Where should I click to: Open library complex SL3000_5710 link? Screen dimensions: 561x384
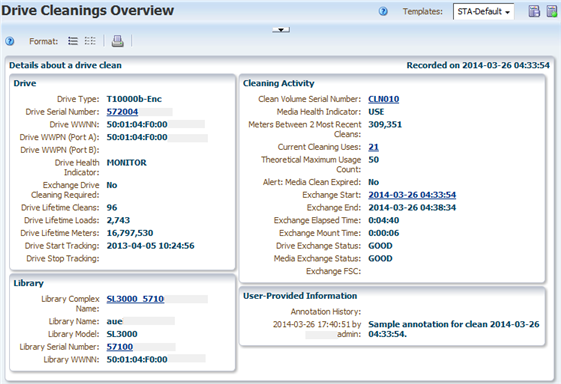click(x=135, y=299)
